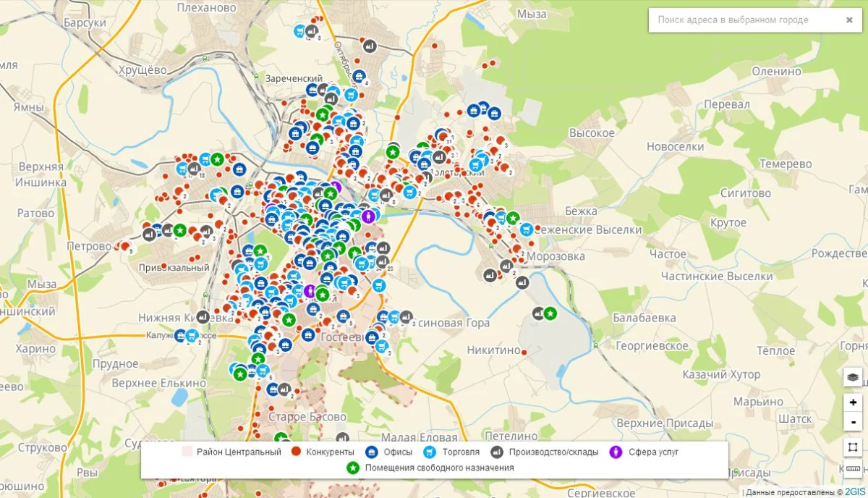Image resolution: width=868 pixels, height=498 pixels.
Task: Select the green star marker near Бежа
Action: pyautogui.click(x=513, y=218)
